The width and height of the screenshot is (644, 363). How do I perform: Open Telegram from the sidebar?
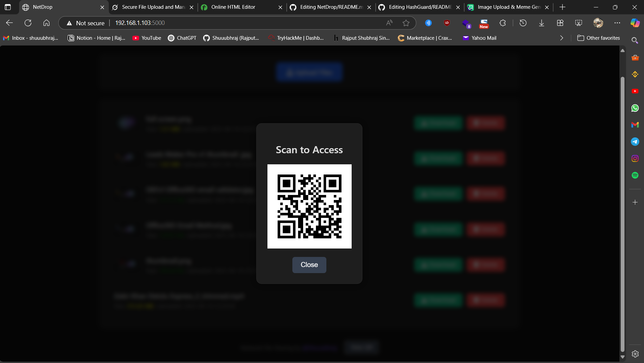click(x=635, y=141)
